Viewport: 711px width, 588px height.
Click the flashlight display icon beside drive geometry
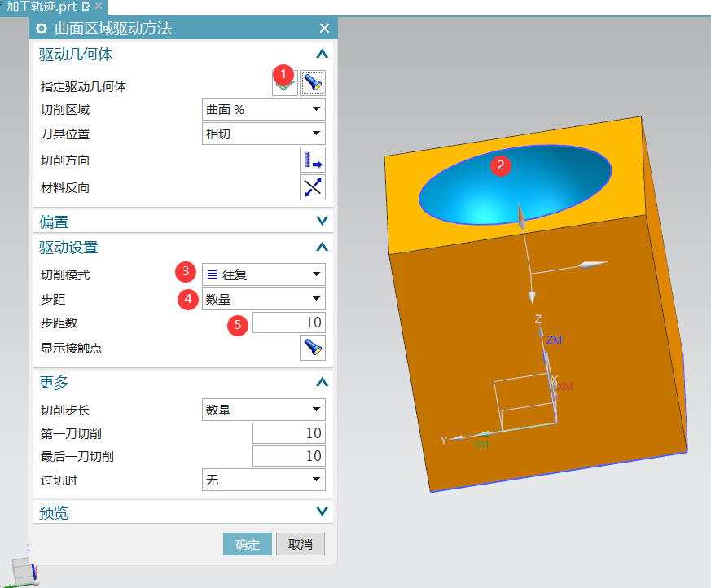coord(313,83)
